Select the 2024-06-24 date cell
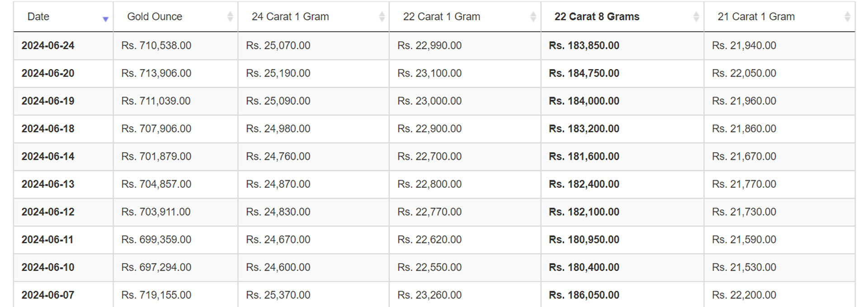Screen dimensions: 868x307 (x=48, y=46)
